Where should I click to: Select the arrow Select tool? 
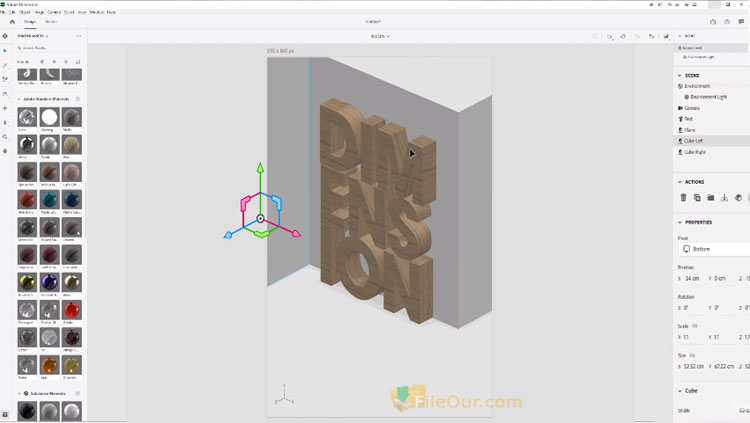point(5,51)
